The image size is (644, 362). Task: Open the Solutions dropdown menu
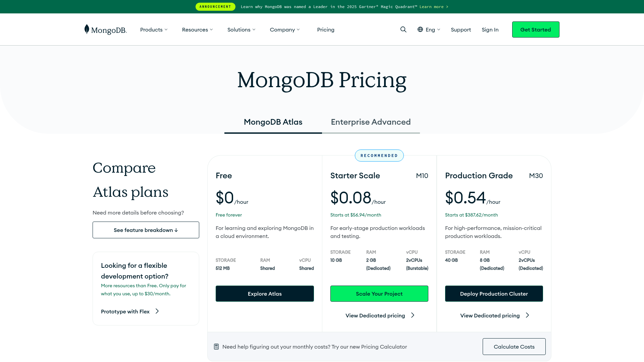coord(241,29)
